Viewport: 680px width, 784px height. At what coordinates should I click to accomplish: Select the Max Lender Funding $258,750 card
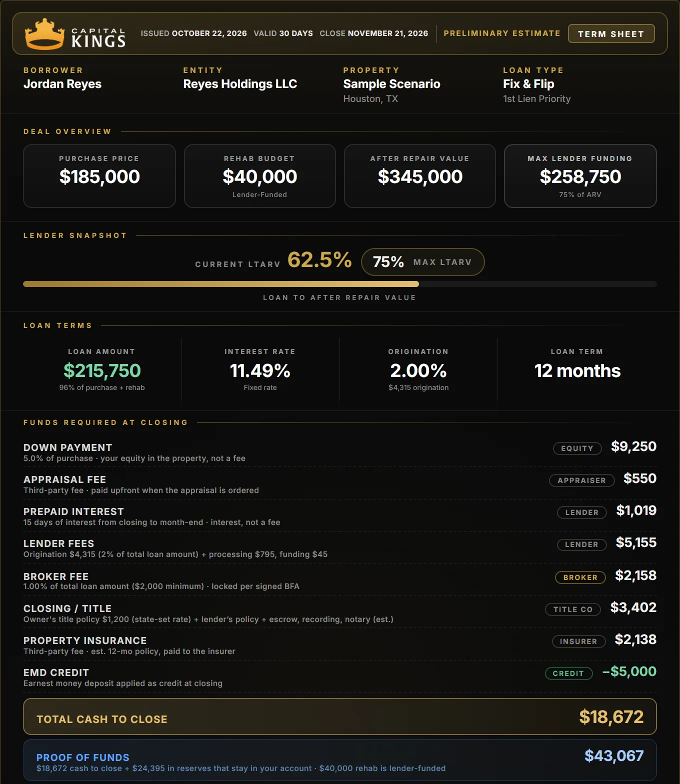[580, 176]
